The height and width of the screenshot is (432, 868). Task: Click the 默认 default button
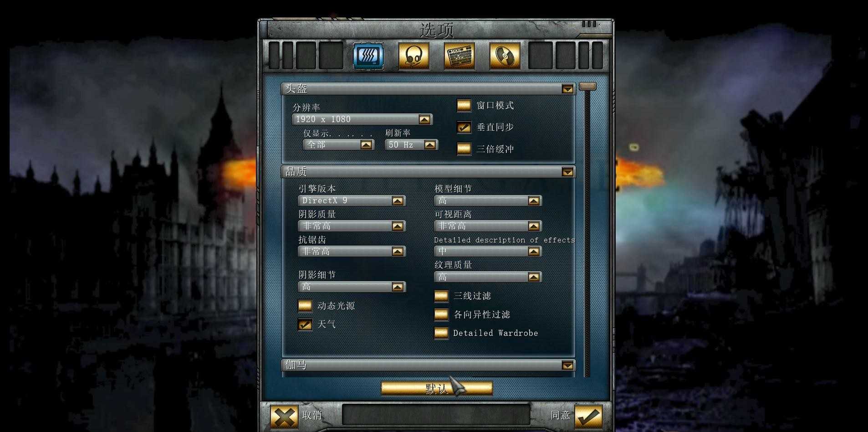click(x=437, y=388)
